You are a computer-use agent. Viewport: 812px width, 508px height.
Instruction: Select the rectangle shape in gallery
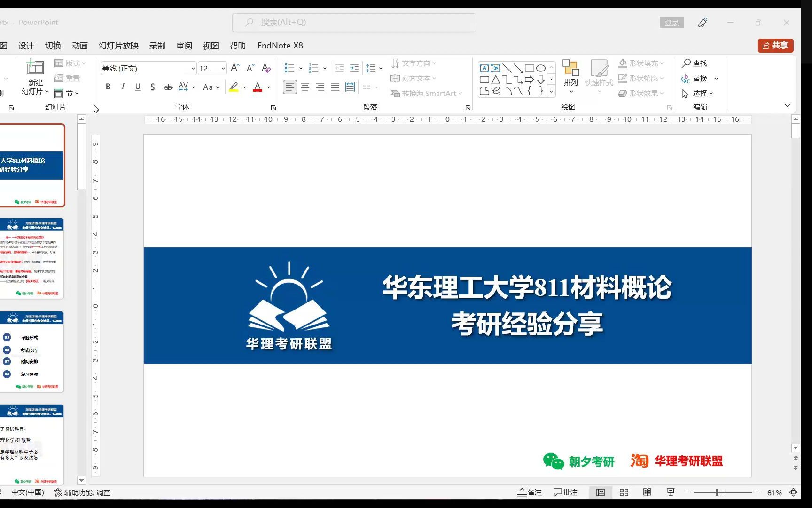pyautogui.click(x=530, y=68)
